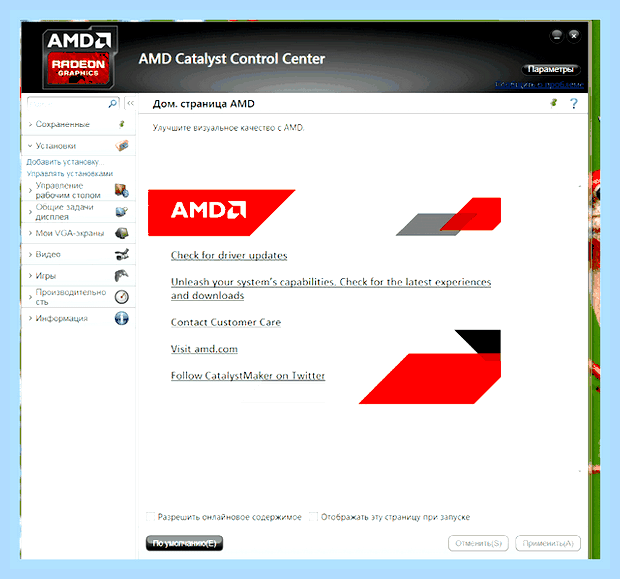Click the pin icon beside Сохраненные

click(122, 124)
